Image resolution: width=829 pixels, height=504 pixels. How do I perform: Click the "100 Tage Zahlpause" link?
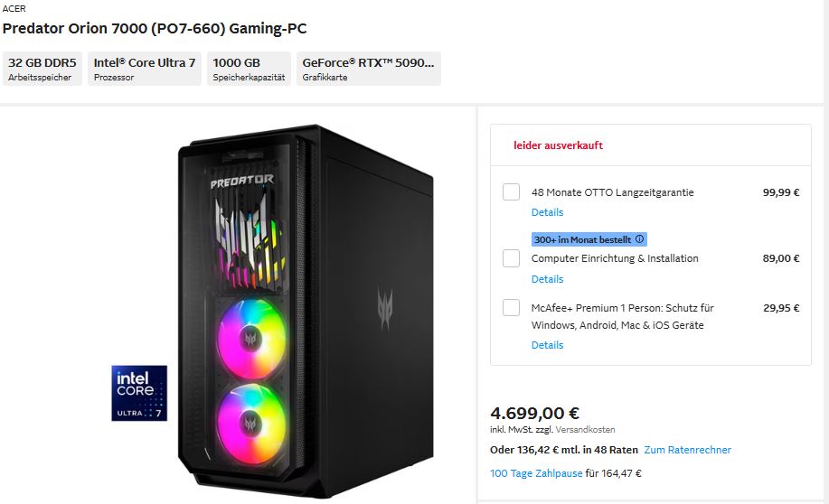pos(535,473)
